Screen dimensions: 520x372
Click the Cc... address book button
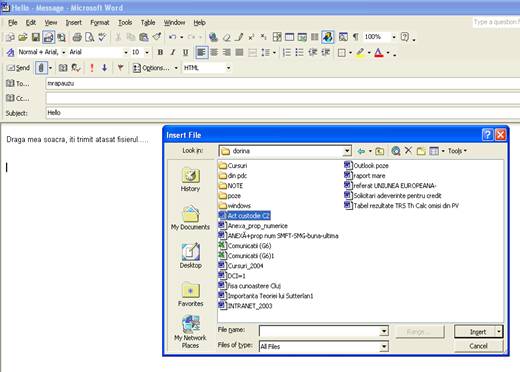(x=18, y=98)
